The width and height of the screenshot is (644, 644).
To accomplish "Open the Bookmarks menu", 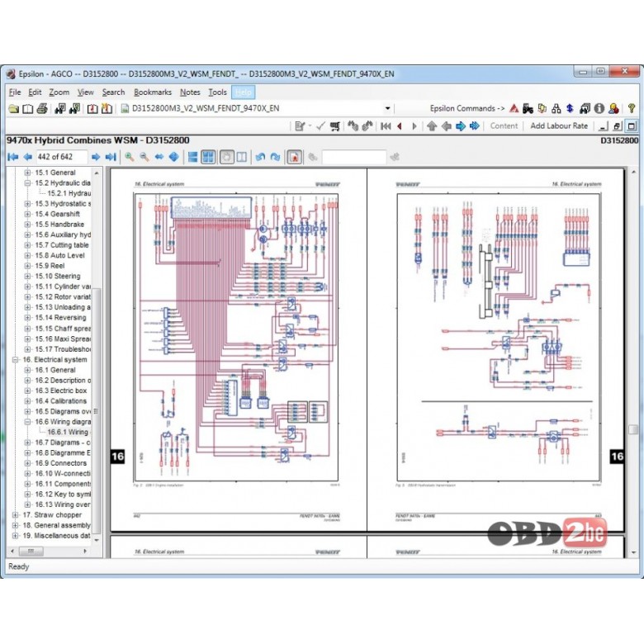I will pos(153,92).
